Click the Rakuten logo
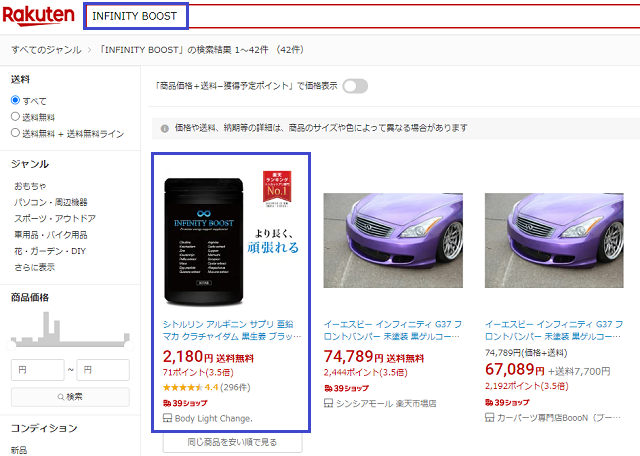The image size is (640, 456). (38, 16)
